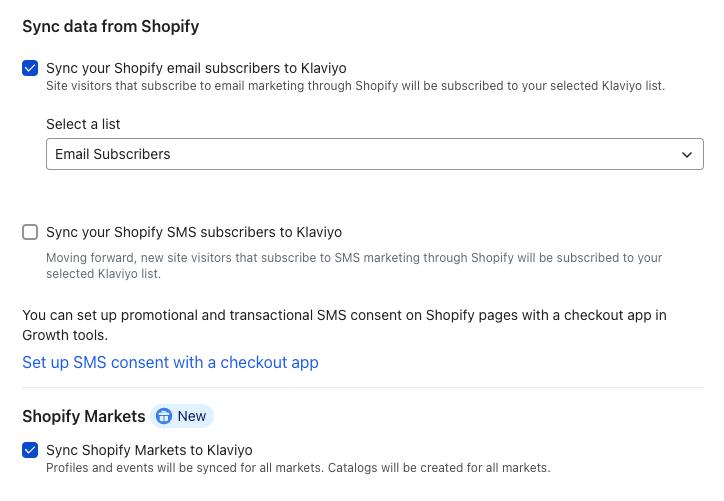Click the "Email Subscribers" selected value text
724x501 pixels.
(x=113, y=154)
